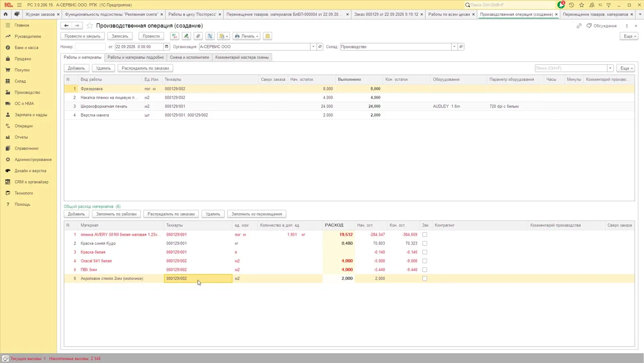Expand the Склад dropdown list

tap(454, 47)
